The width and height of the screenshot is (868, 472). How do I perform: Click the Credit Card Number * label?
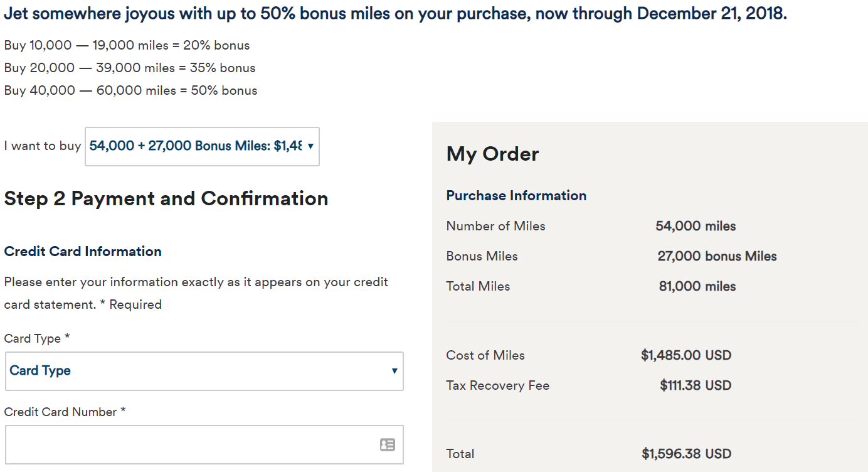tap(65, 412)
